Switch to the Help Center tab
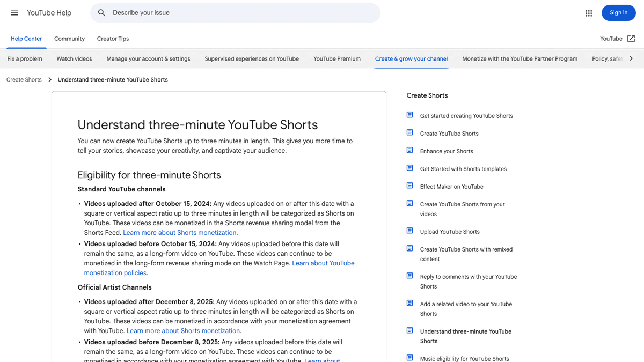 pyautogui.click(x=26, y=39)
